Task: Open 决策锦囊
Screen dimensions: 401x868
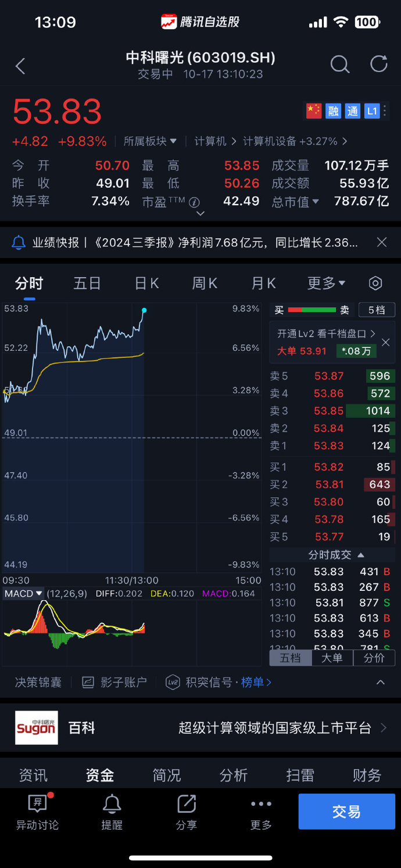Action: click(38, 682)
